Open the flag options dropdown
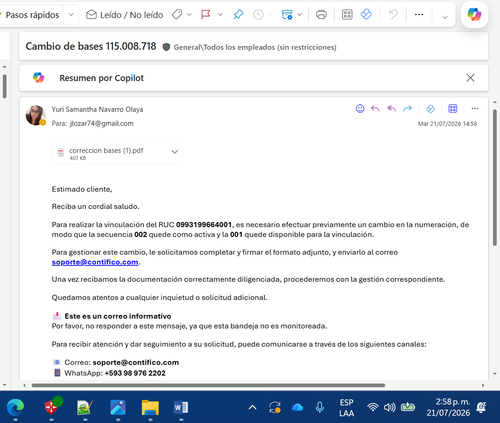Screen dimensions: 500x423 click(220, 15)
